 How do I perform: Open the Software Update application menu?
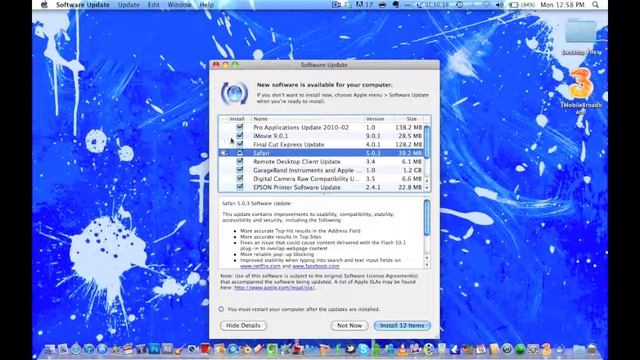82,5
